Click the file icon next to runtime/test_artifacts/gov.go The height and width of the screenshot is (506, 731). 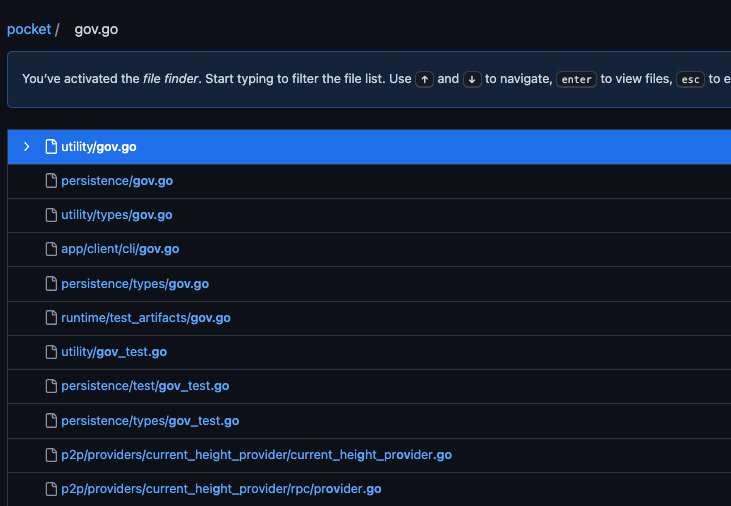point(51,318)
